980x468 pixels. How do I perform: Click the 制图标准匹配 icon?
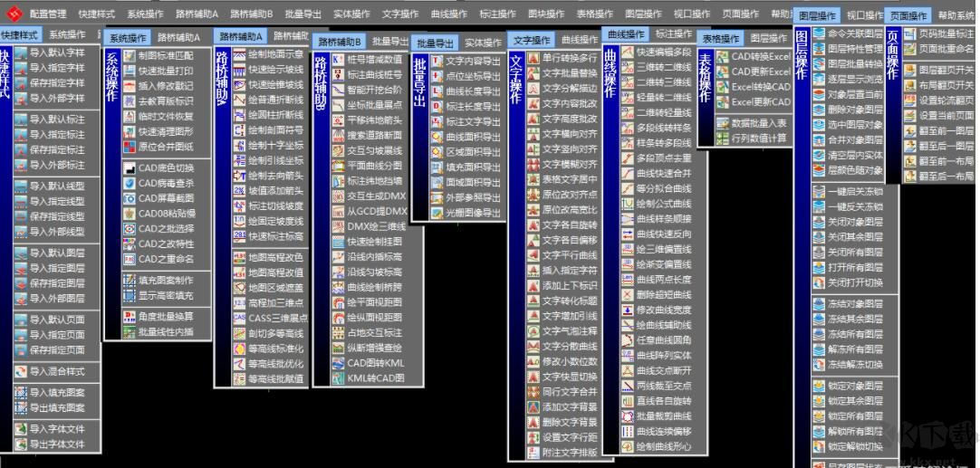coord(129,55)
